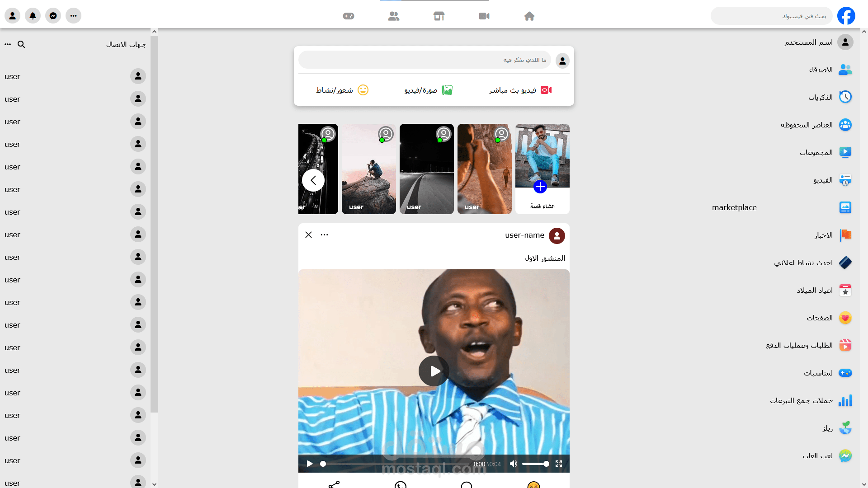Viewport: 868px width, 488px height.
Task: Start a فيديو بث مباشر live video
Action: (x=520, y=90)
